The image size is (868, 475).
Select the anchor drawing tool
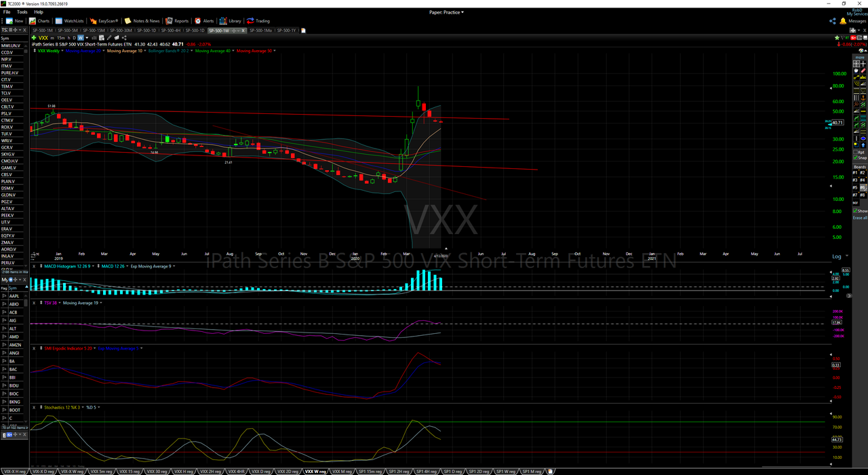tap(863, 97)
